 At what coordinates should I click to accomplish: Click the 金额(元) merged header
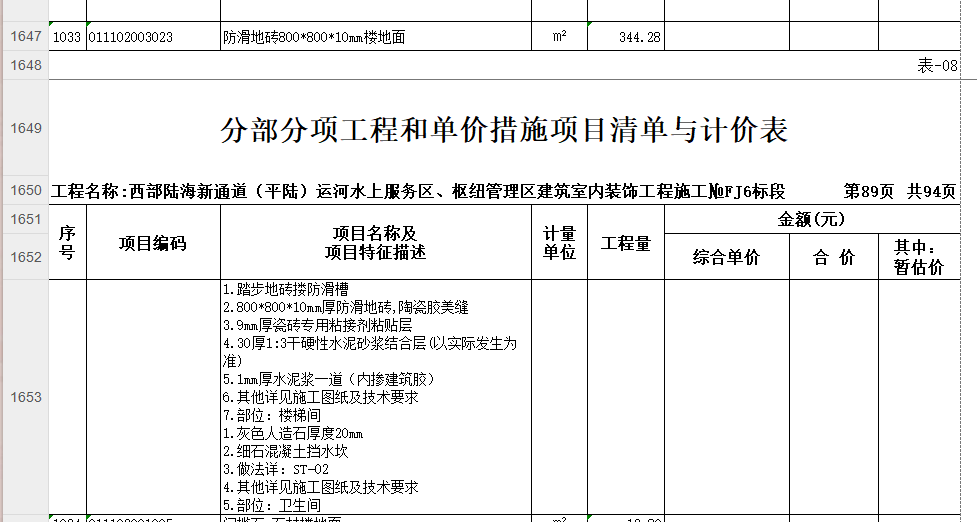(812, 219)
